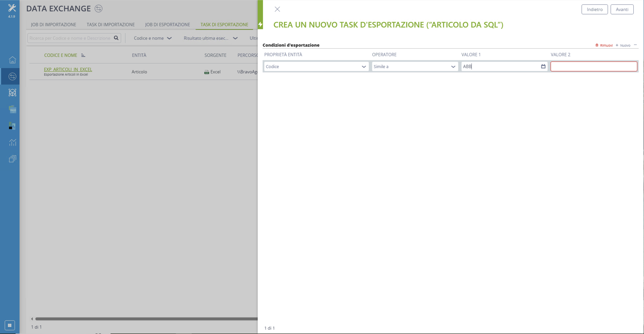644x334 pixels.
Task: Open the calendar picker in Valore 1
Action: click(x=543, y=66)
